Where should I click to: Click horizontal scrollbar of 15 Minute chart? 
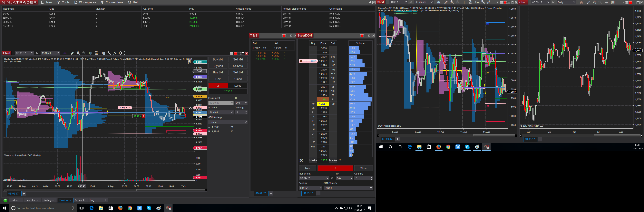(x=170, y=190)
